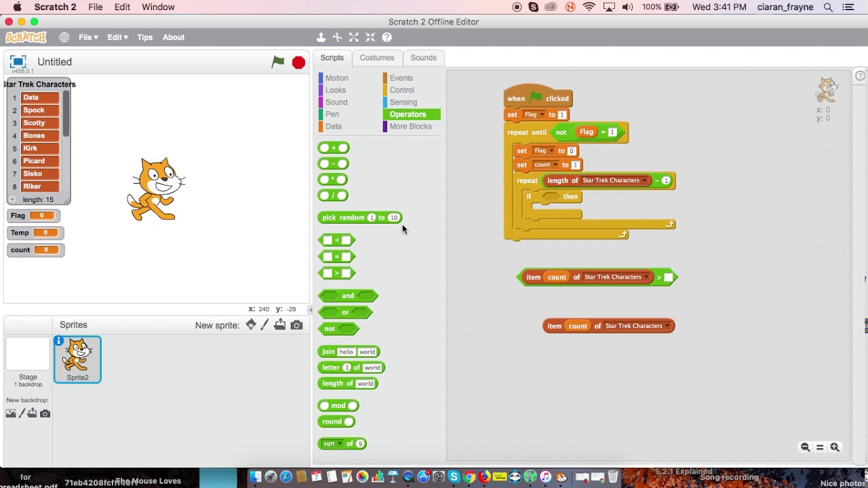Open the Scratch File dropdown menu
This screenshot has height=488, width=868.
click(88, 37)
